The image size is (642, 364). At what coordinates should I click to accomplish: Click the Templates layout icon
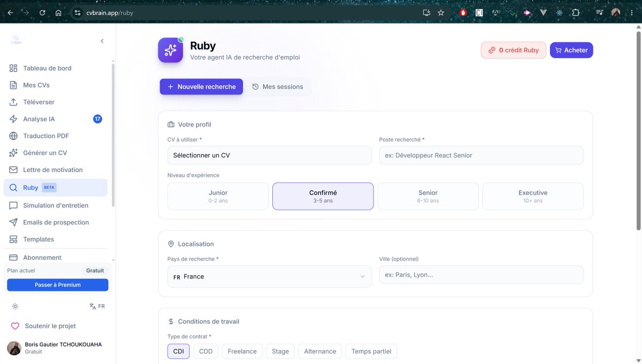13,239
